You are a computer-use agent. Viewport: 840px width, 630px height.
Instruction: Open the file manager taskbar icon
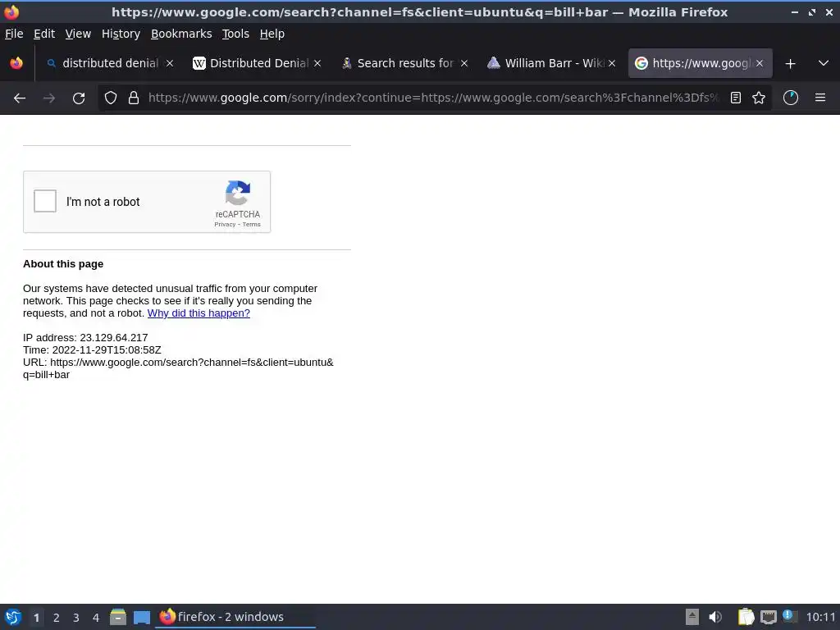[118, 617]
